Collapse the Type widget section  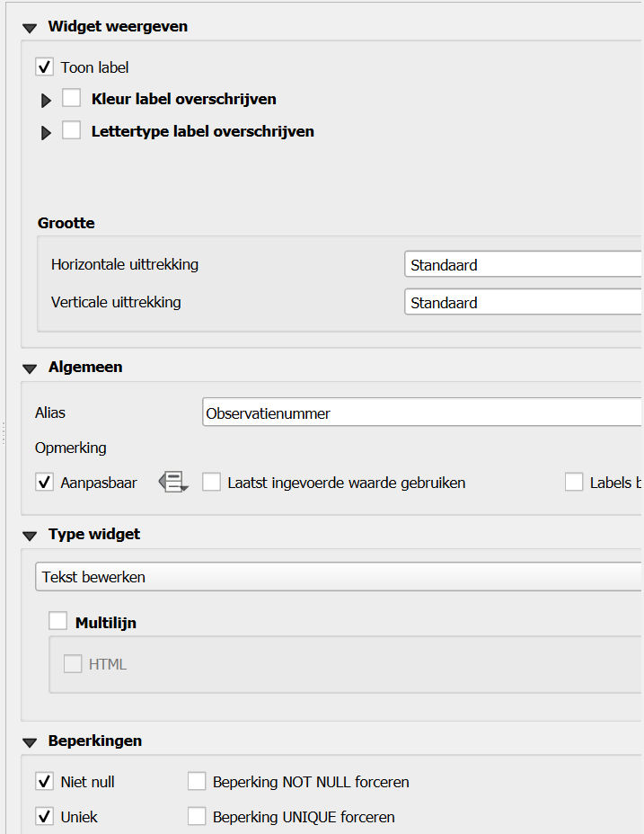tap(31, 535)
